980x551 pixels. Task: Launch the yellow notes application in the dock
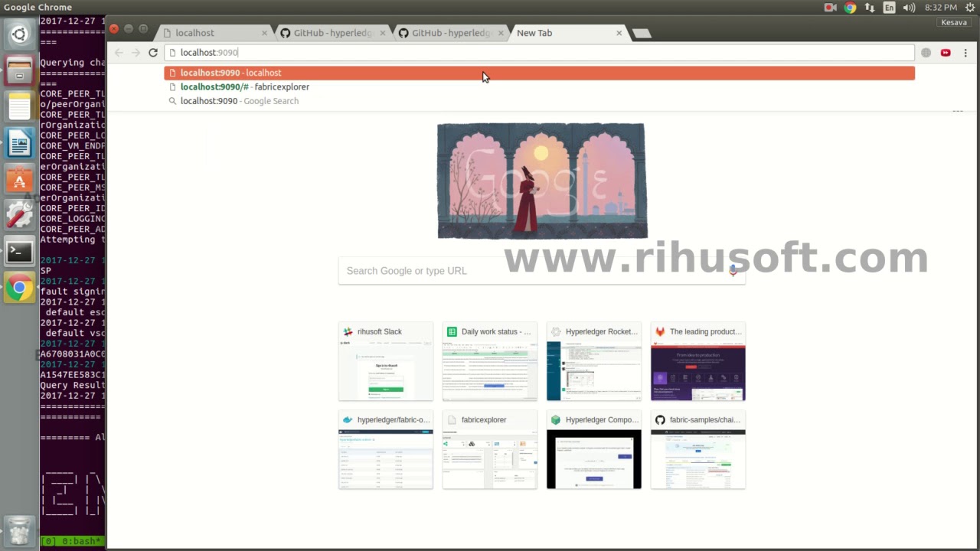coord(19,106)
